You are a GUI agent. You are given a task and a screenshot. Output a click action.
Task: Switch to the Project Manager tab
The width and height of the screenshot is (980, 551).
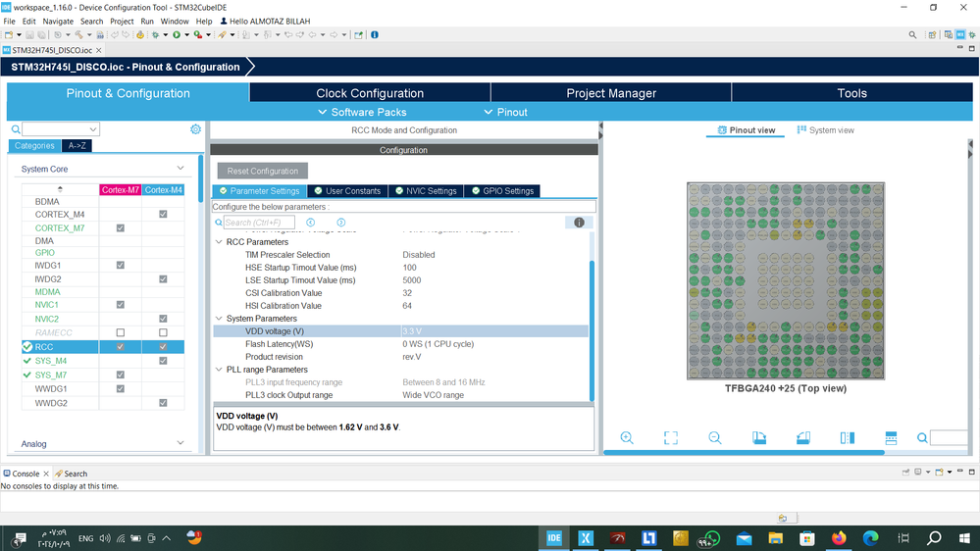pos(611,93)
